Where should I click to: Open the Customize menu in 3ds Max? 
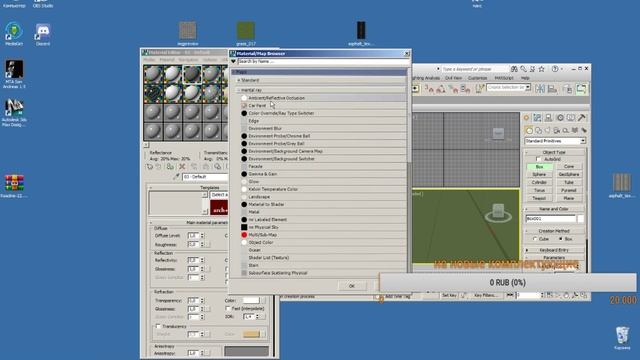477,78
